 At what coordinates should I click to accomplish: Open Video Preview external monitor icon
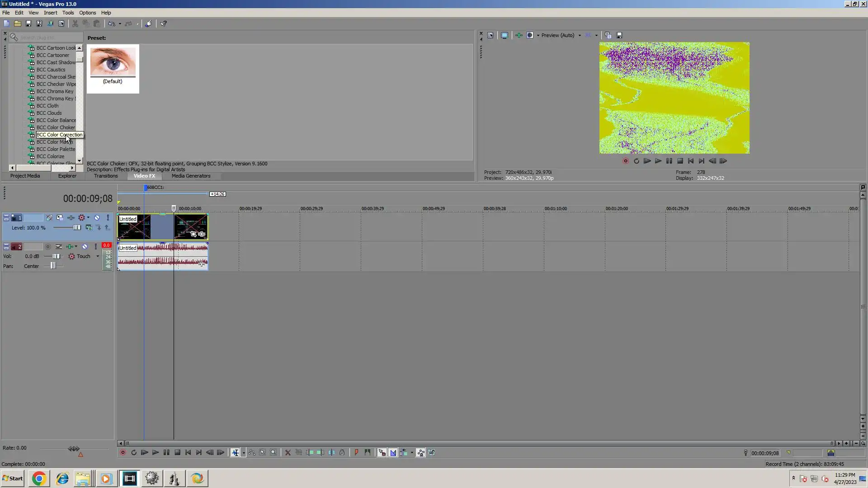click(x=505, y=35)
